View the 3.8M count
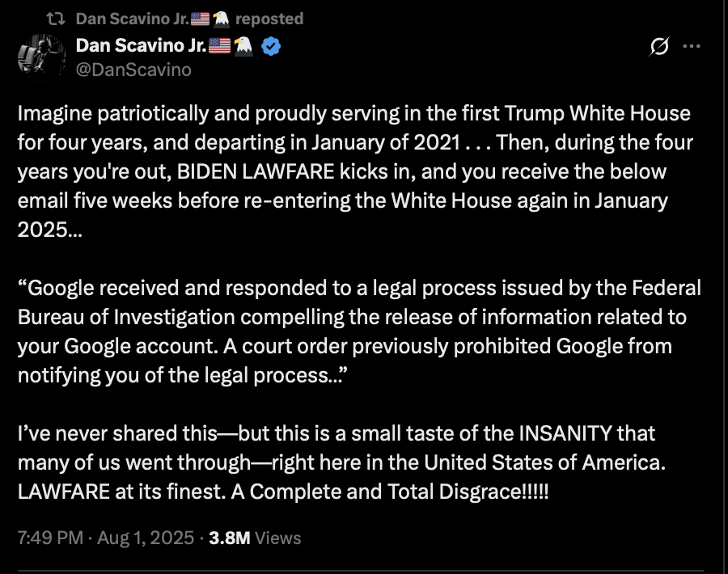The image size is (728, 574). click(229, 538)
